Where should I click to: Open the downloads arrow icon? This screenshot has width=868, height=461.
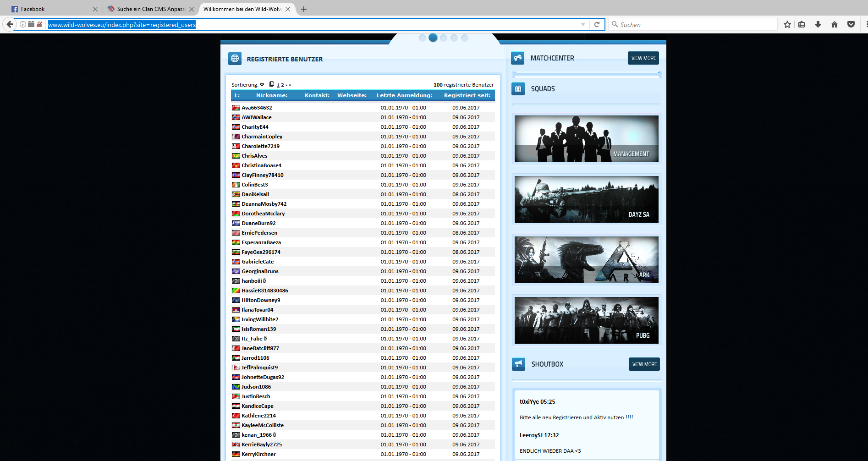(818, 24)
